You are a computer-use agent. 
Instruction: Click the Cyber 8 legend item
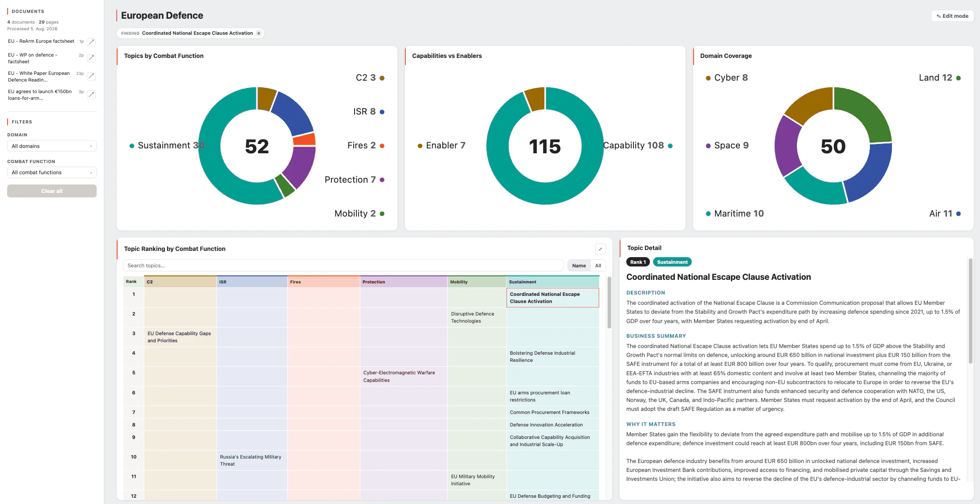(x=727, y=78)
